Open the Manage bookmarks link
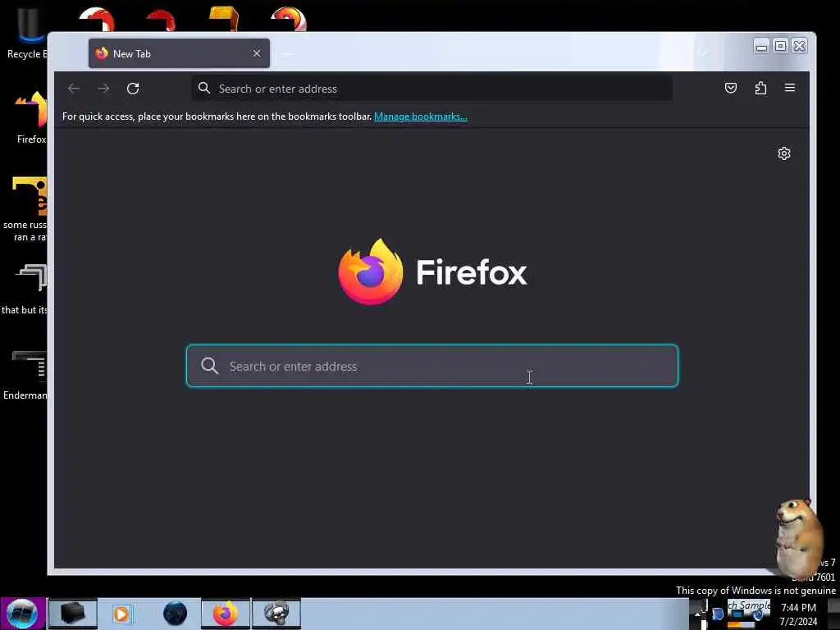Viewport: 840px width, 630px height. coord(421,116)
